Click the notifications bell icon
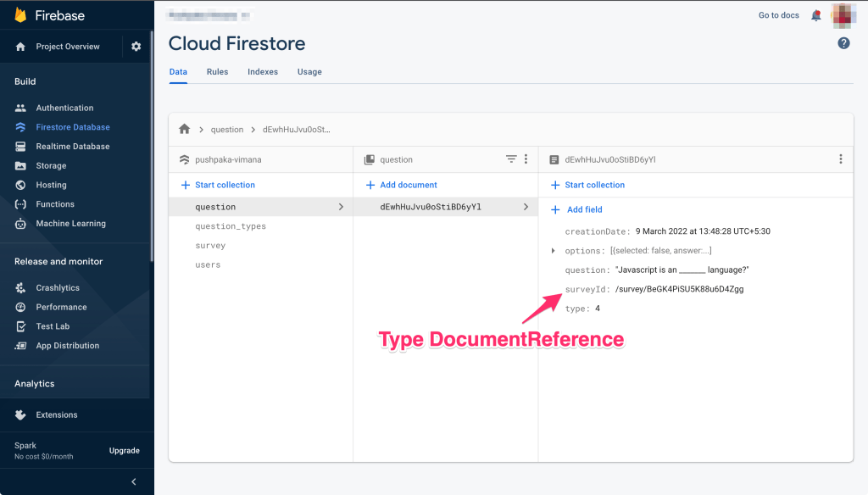This screenshot has width=868, height=495. [816, 15]
